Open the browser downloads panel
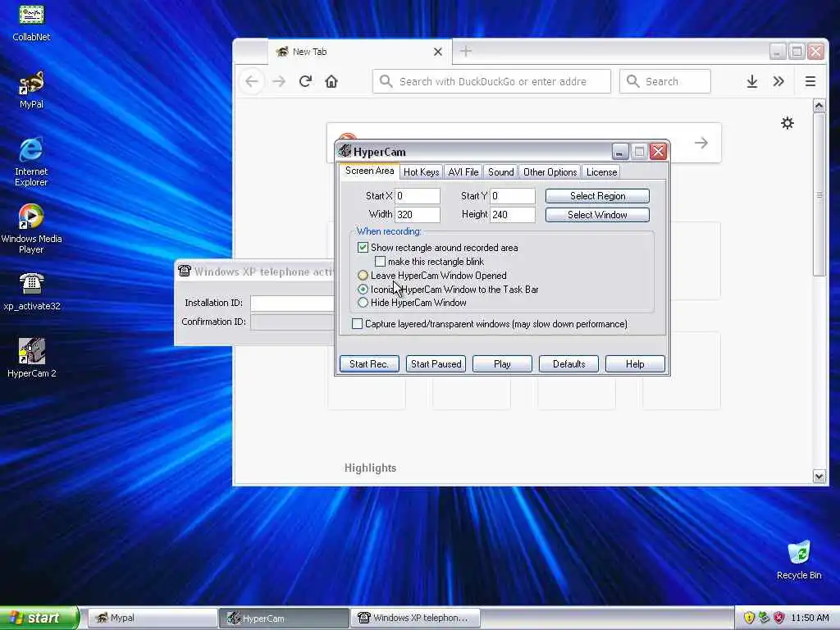Viewport: 840px width, 630px height. [752, 81]
